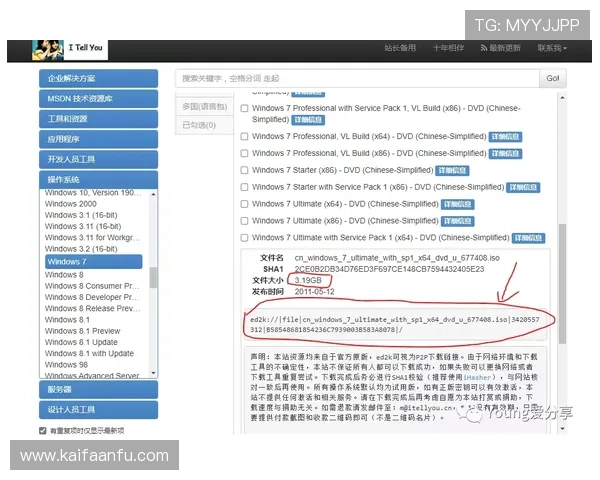
Task: Click the main list scroll-down arrow
Action: point(562,429)
